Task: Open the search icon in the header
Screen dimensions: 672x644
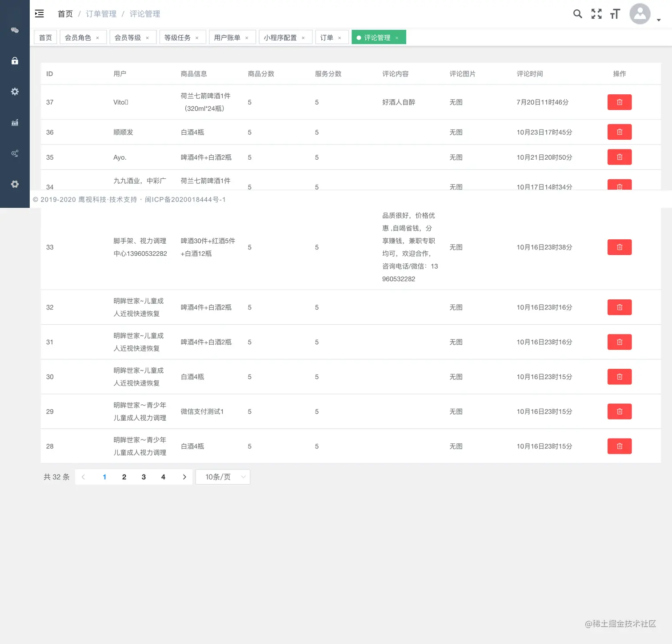Action: click(577, 14)
